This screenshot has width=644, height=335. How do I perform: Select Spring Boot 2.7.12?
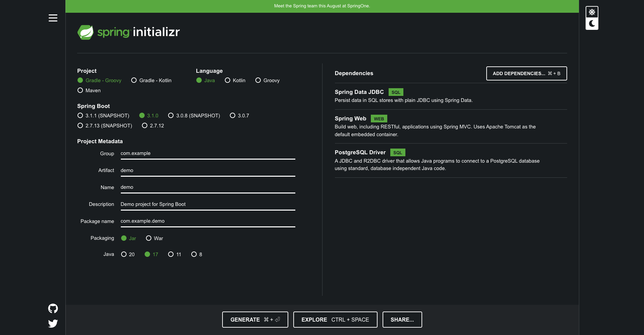[153, 126]
